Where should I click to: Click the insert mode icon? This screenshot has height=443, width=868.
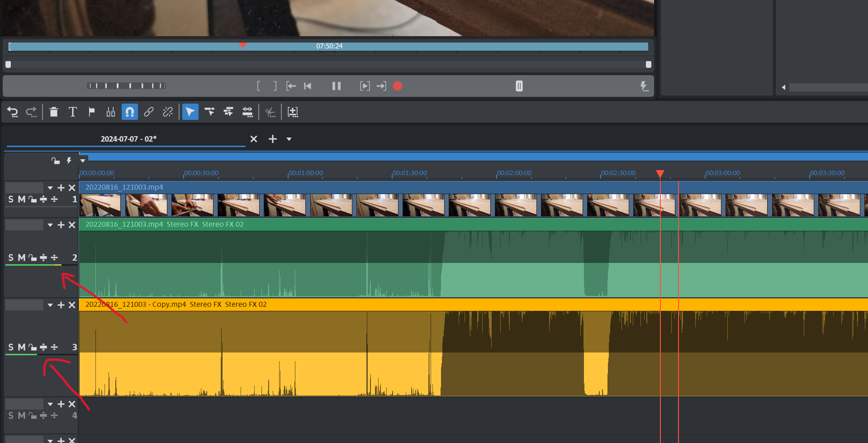[293, 112]
